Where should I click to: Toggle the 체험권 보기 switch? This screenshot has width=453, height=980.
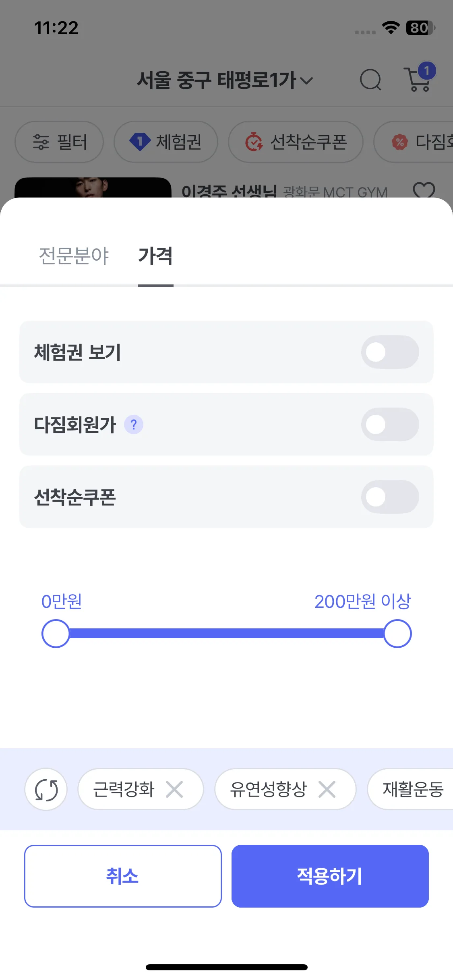click(x=390, y=352)
